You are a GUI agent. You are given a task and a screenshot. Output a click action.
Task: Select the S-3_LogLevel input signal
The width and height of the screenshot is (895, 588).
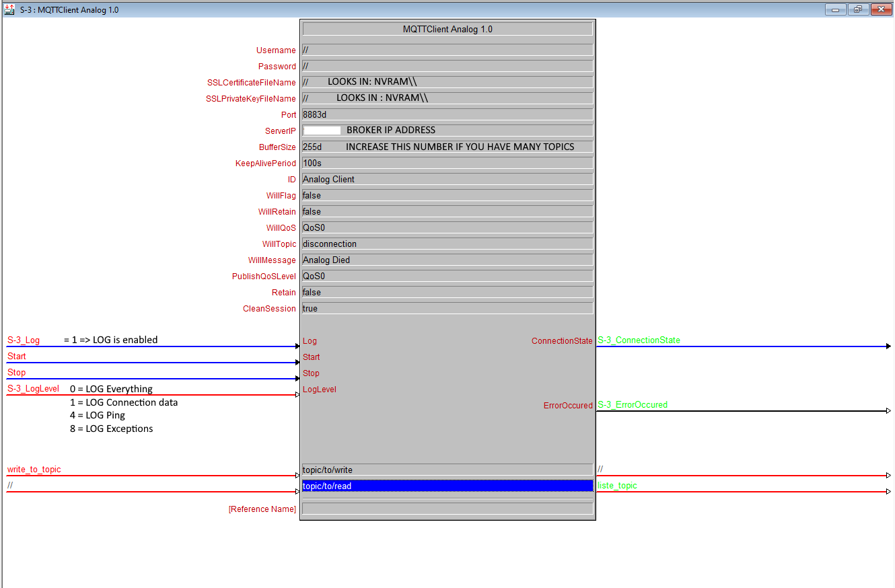point(33,389)
